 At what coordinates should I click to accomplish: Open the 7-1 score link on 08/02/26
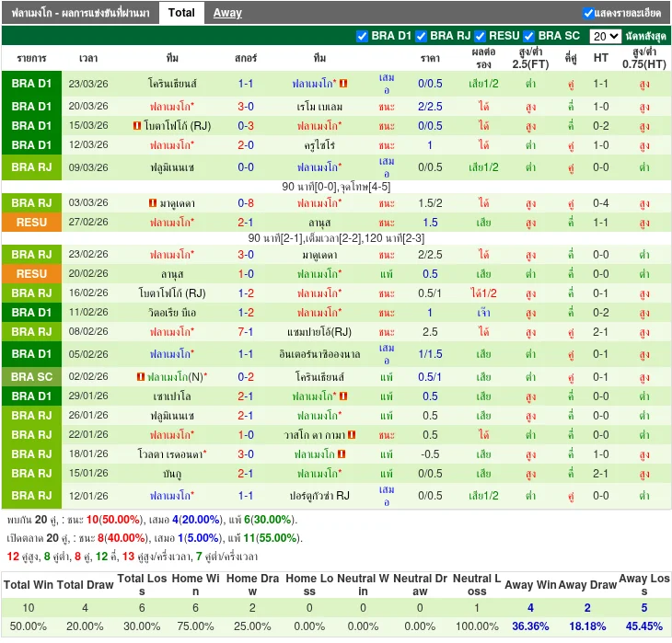click(x=246, y=332)
